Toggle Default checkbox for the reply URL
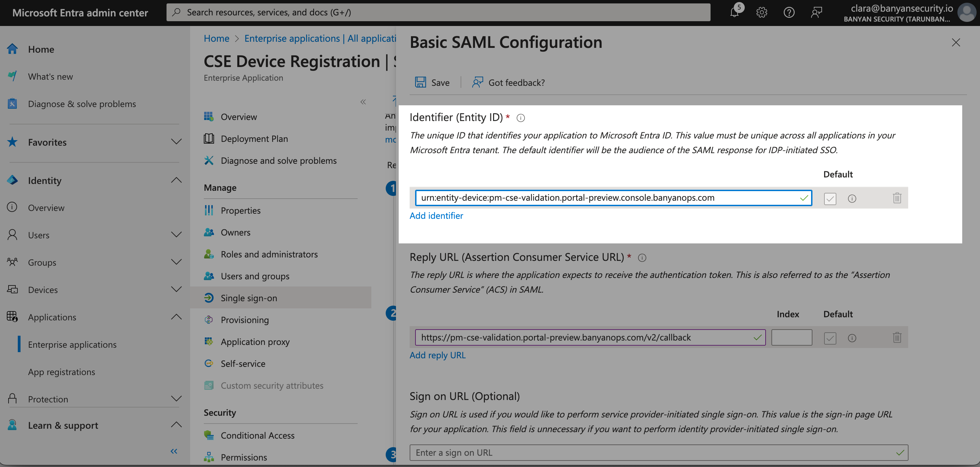 [830, 338]
